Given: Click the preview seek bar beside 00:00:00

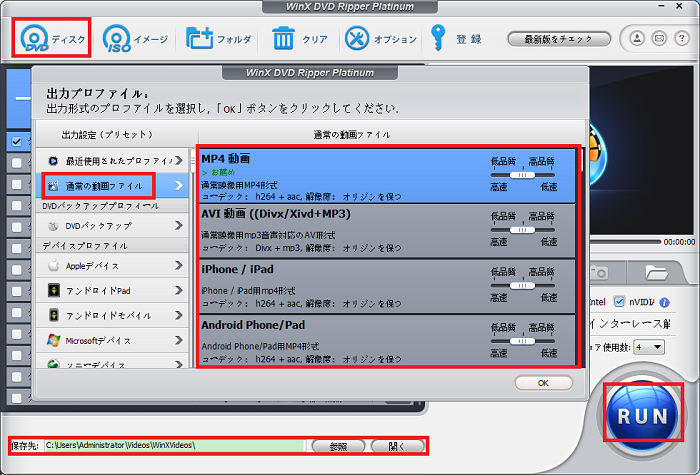Looking at the screenshot, I should coord(625,242).
